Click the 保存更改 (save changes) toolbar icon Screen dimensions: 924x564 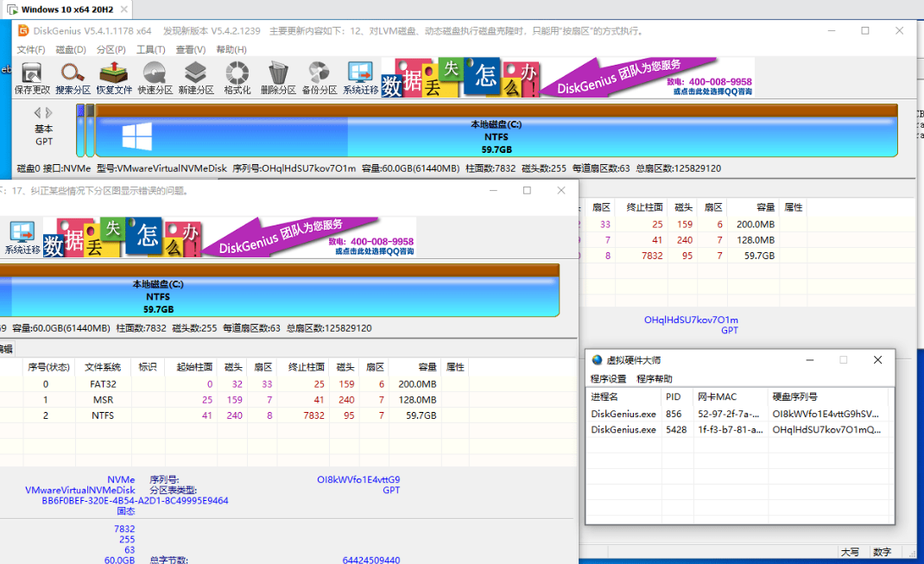point(32,78)
